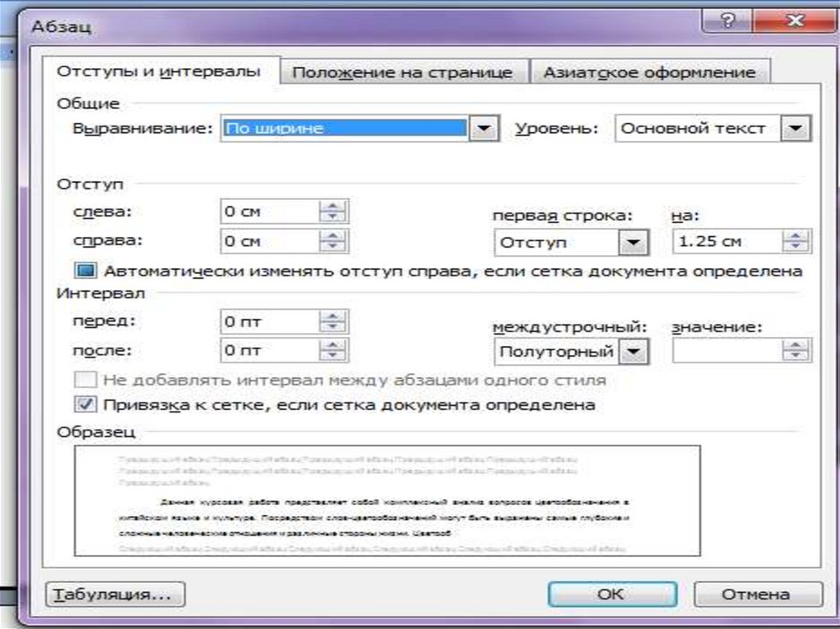Decrease first-line indent на value
840x629 pixels.
click(x=796, y=247)
